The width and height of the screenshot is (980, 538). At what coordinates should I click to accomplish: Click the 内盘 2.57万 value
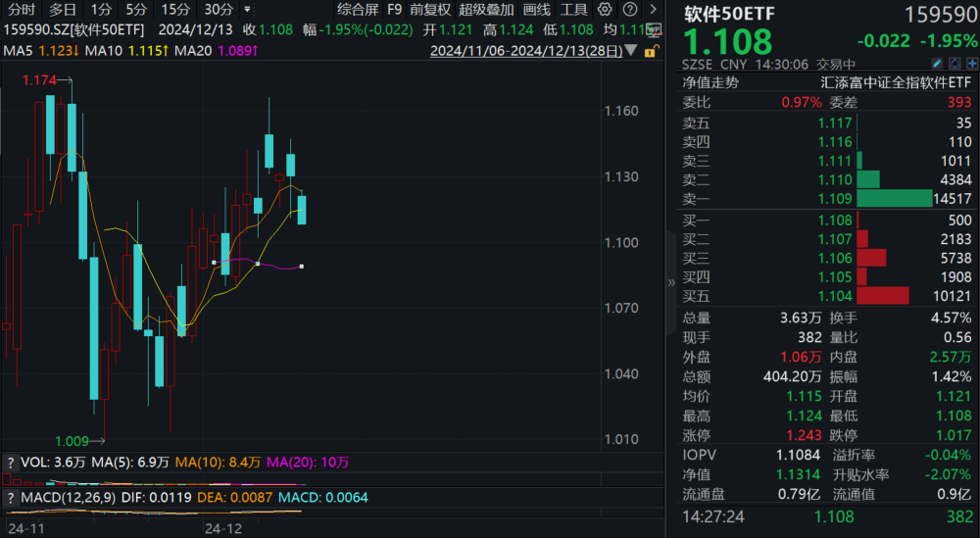pyautogui.click(x=952, y=358)
